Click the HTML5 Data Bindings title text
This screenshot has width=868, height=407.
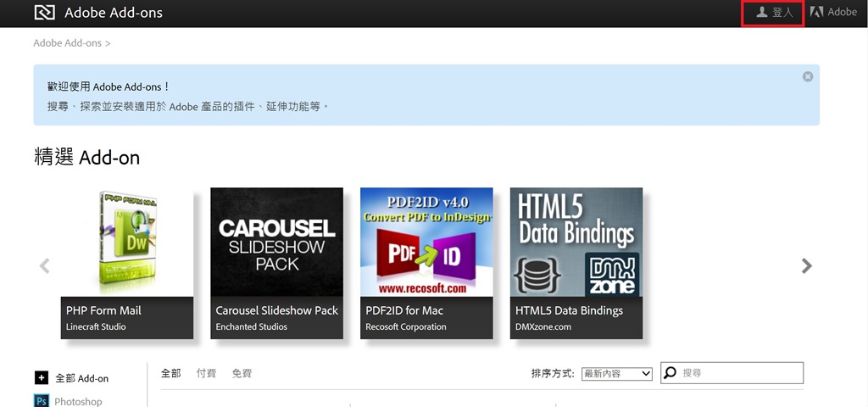click(569, 310)
